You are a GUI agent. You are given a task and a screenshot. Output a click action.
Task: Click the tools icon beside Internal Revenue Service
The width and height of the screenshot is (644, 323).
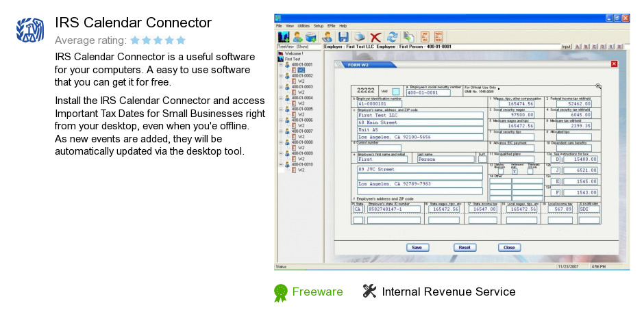[369, 291]
